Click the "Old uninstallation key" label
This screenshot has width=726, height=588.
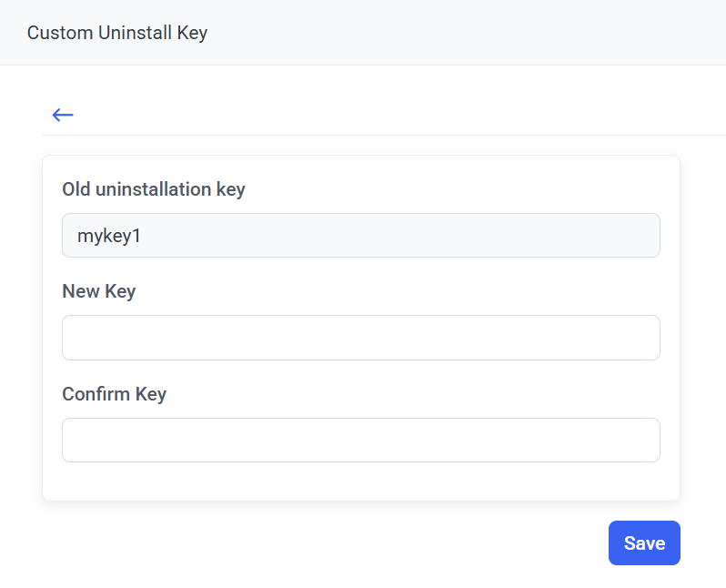[x=154, y=189]
